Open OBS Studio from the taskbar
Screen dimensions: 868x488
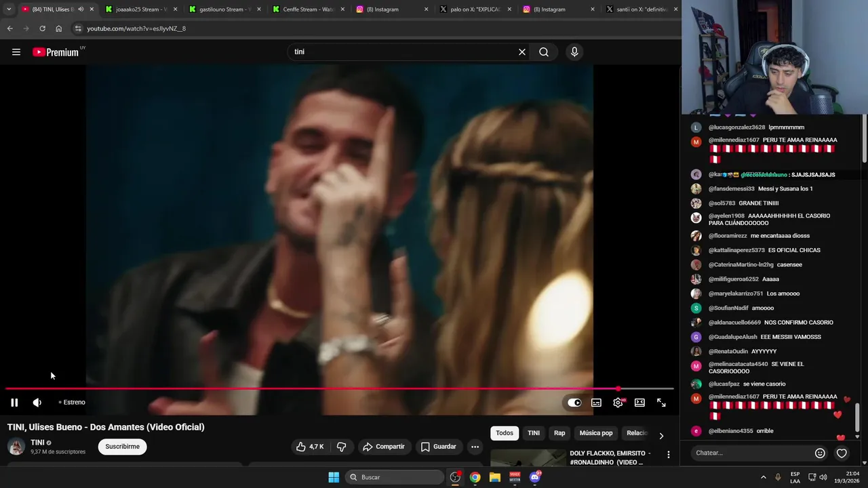[455, 477]
